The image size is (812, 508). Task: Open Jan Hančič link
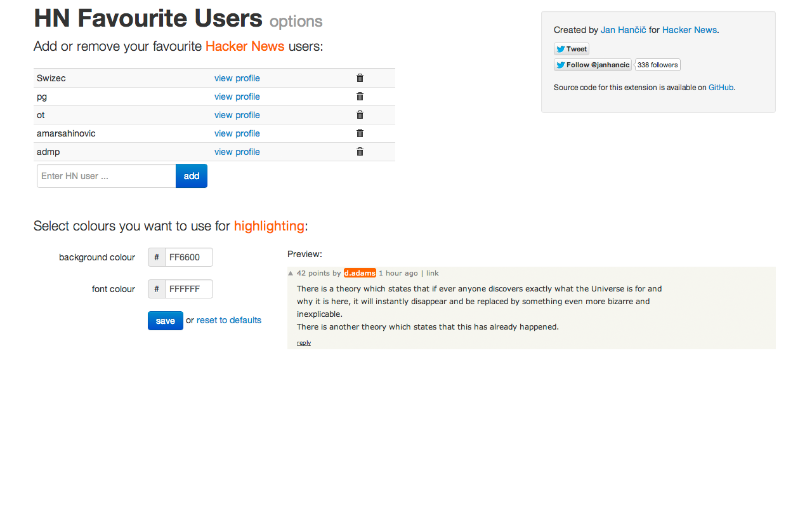point(624,30)
